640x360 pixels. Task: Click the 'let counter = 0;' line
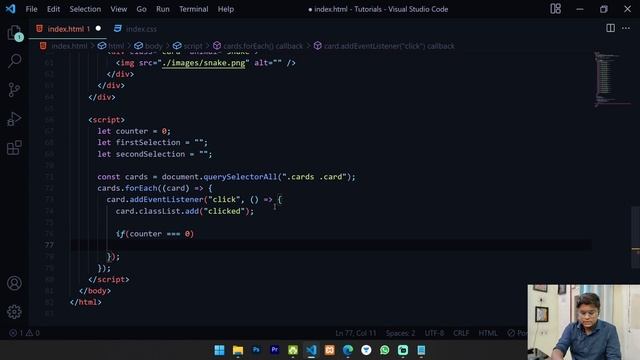point(134,131)
